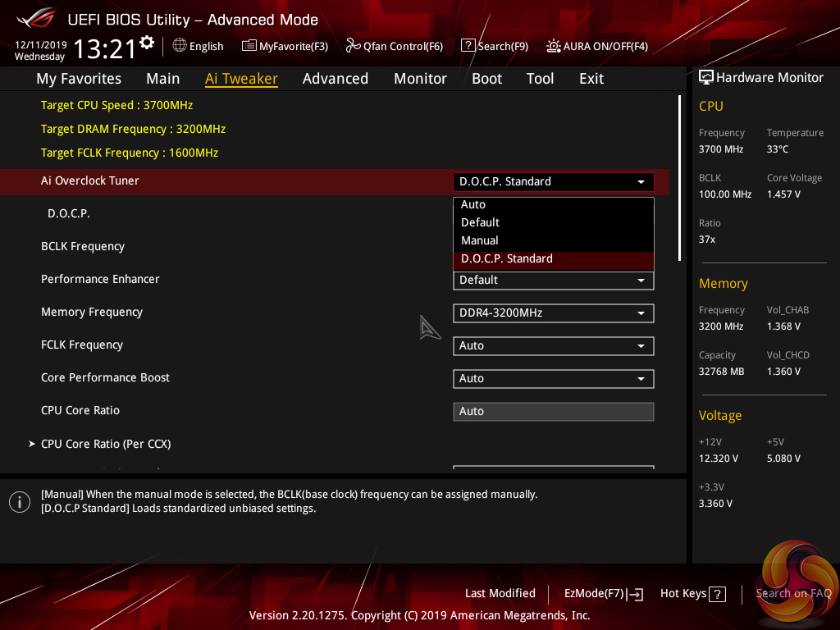The image size is (840, 630).
Task: Click the 13:21 clock display
Action: coord(105,49)
